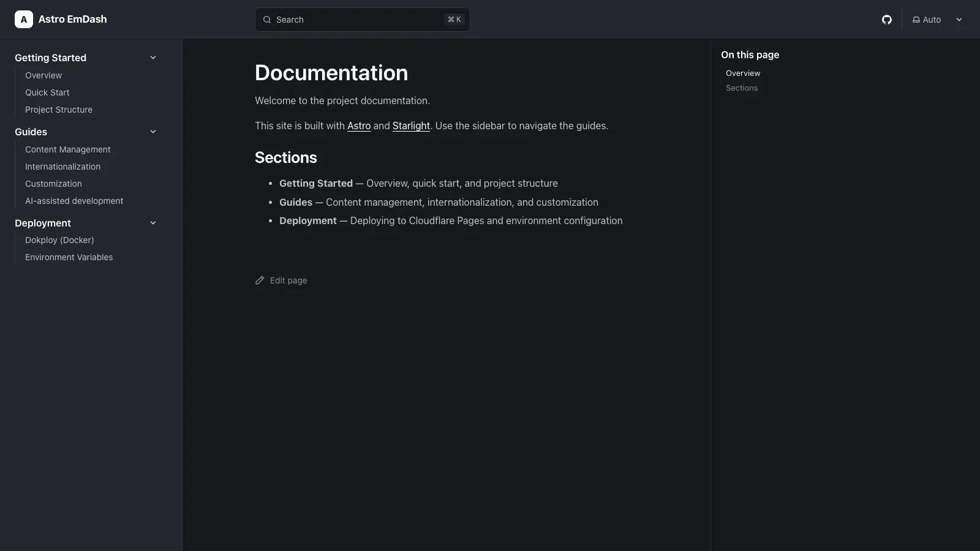Follow the Starlight link in the text
This screenshot has width=980, height=551.
[411, 126]
